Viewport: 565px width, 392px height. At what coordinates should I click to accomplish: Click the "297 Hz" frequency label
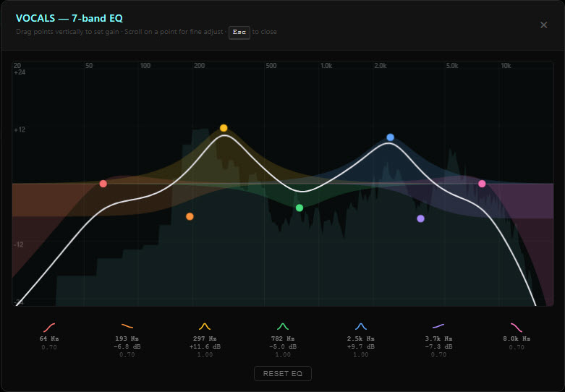pos(205,338)
